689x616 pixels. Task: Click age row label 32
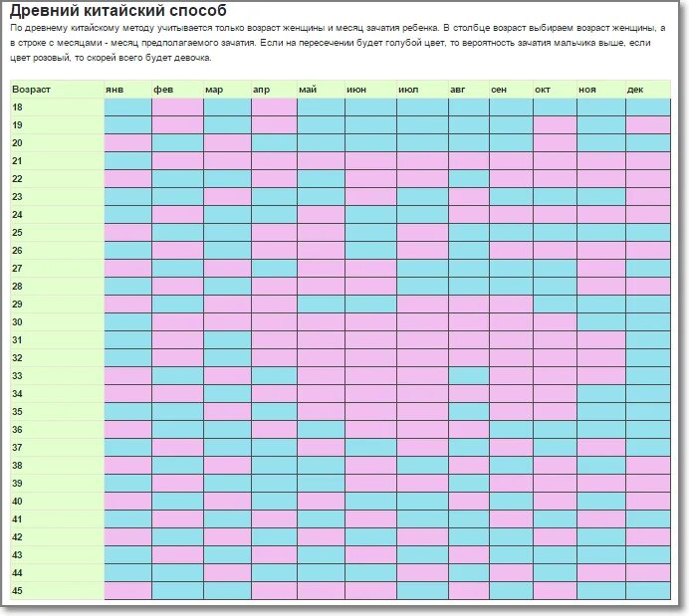coord(17,358)
